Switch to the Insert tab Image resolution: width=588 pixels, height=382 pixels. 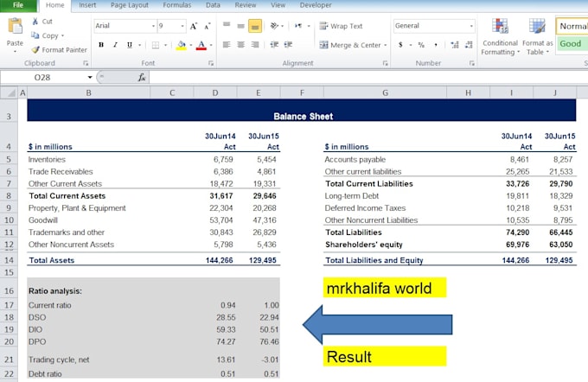[87, 5]
